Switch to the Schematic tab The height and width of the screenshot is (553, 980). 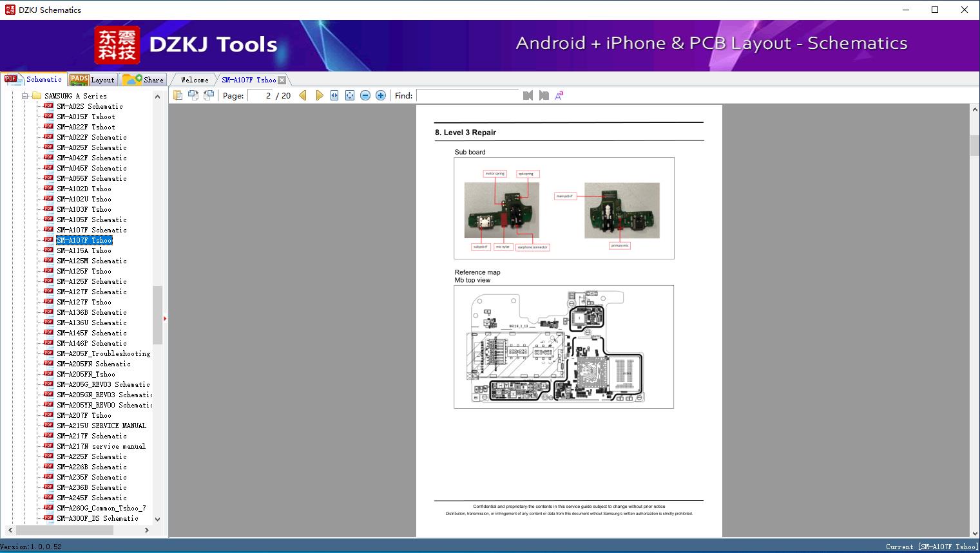tap(34, 79)
